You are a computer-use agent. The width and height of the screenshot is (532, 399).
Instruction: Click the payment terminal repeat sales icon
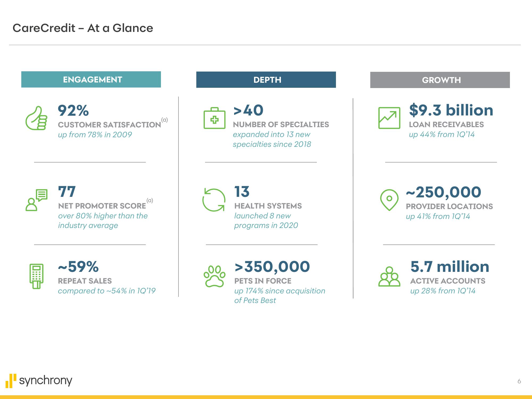click(36, 276)
